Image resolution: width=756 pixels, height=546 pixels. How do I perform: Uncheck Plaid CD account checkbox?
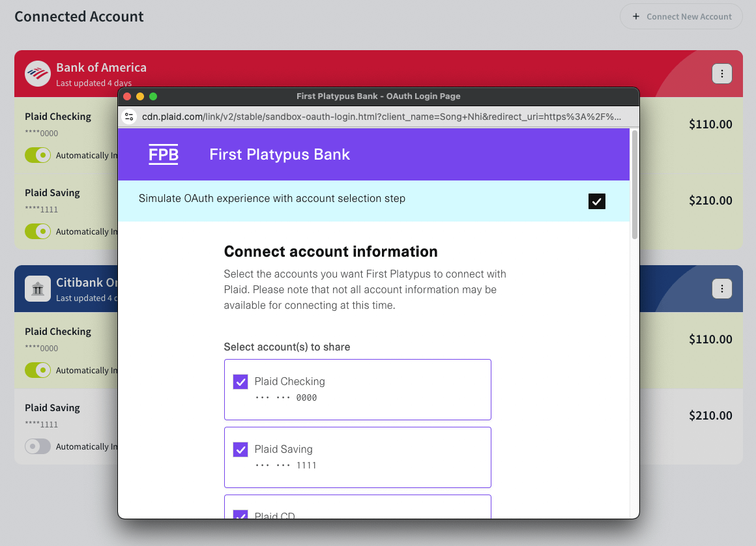point(240,514)
